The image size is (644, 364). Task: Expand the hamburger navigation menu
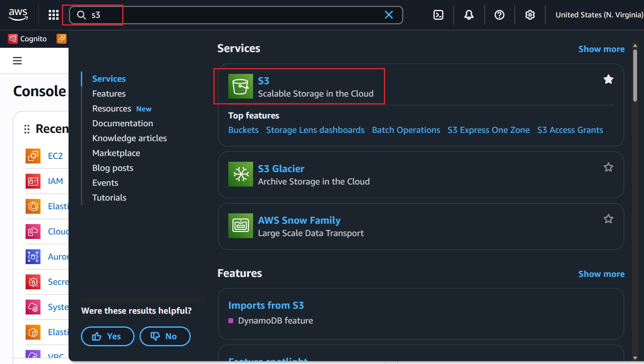coord(17,61)
